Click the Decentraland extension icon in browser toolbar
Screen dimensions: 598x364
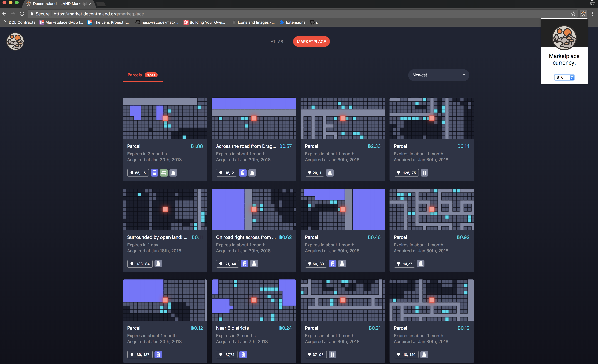tap(583, 14)
